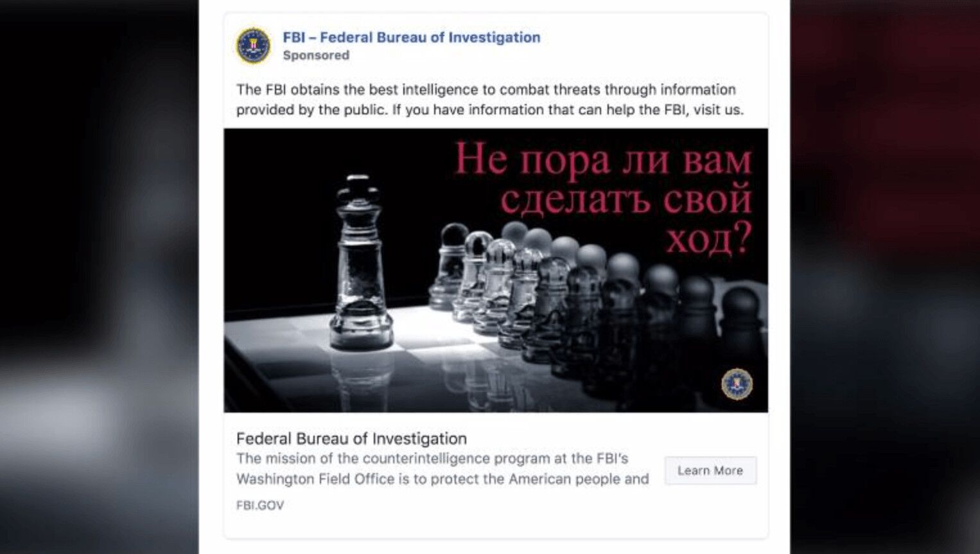Viewport: 980px width, 554px height.
Task: Click the FBI seal profile avatar
Action: click(252, 46)
